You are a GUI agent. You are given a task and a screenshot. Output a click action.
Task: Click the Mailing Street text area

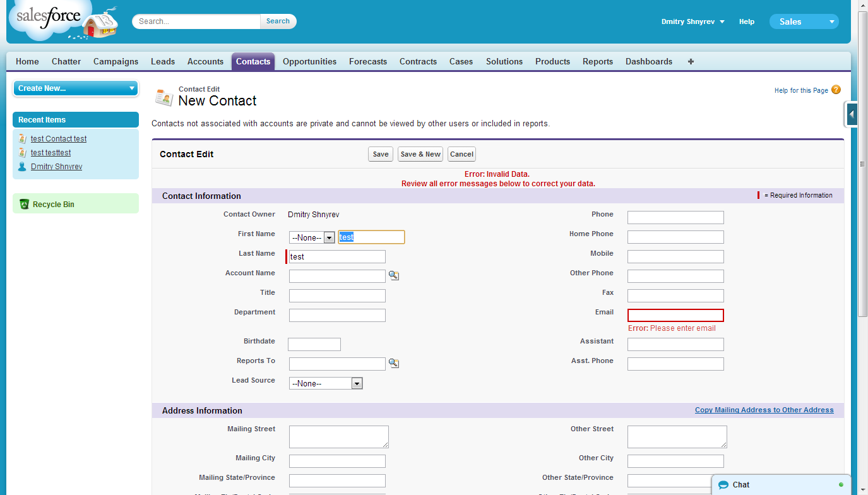339,437
